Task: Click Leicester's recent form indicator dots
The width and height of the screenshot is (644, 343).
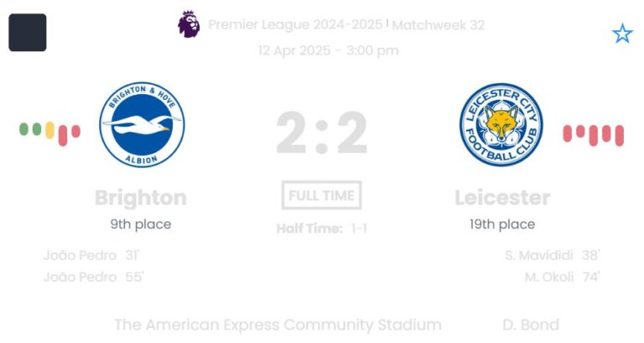Action: [593, 133]
